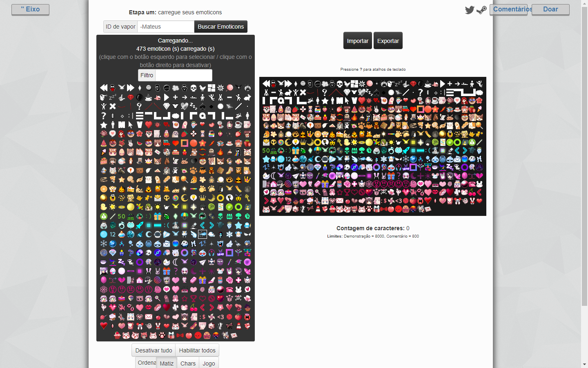Select parachute emoticon in loaded list

click(x=185, y=216)
